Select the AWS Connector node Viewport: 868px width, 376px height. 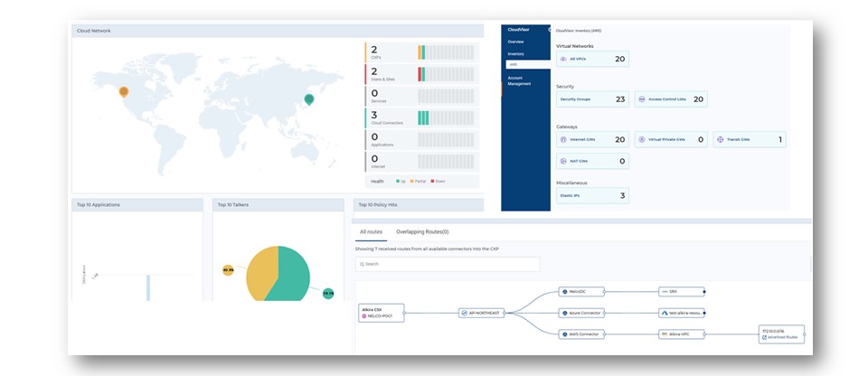click(581, 334)
